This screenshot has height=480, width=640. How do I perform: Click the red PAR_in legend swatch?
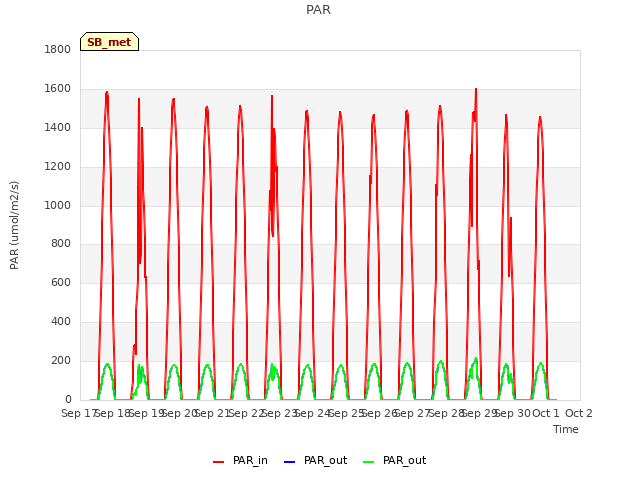[x=218, y=462]
